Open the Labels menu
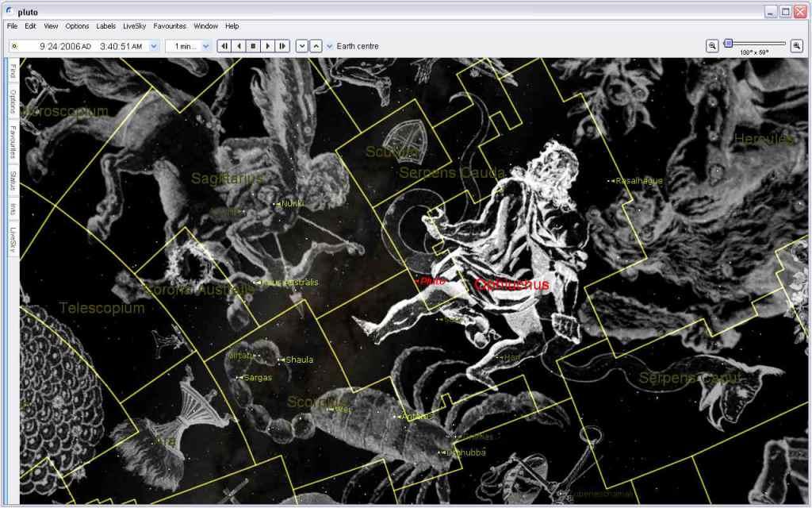Viewport: 812px width, 508px height. 106,26
